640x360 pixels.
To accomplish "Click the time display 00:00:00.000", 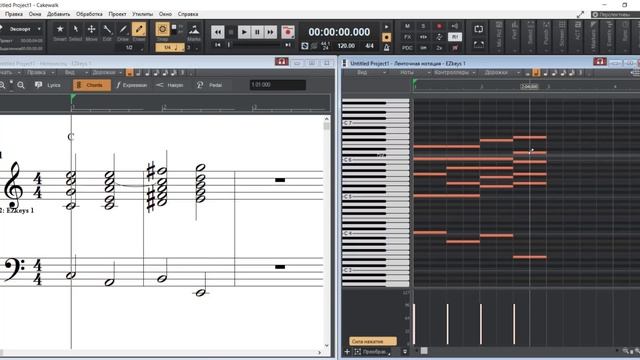I will [339, 32].
